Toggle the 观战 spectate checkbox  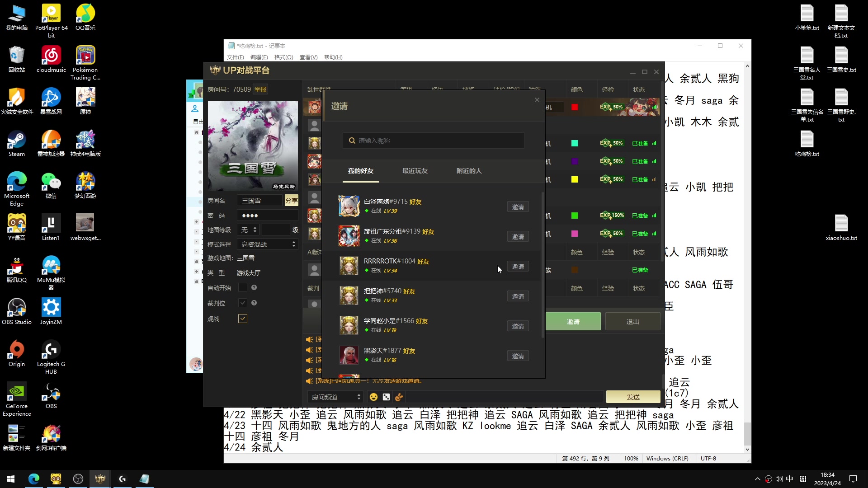[x=243, y=319]
